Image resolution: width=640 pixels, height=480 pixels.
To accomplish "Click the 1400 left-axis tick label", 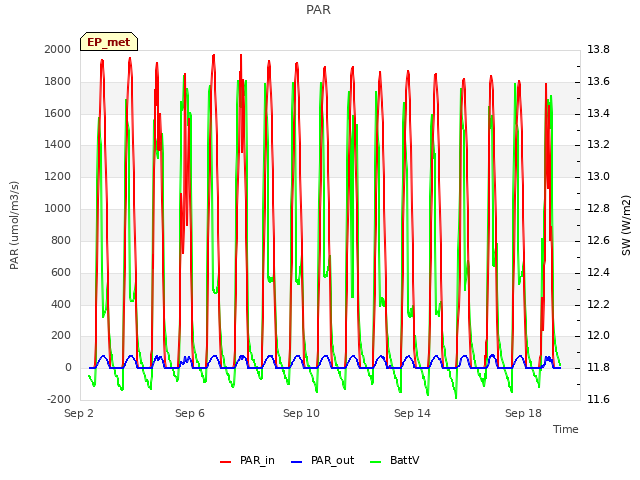I will (x=58, y=144).
